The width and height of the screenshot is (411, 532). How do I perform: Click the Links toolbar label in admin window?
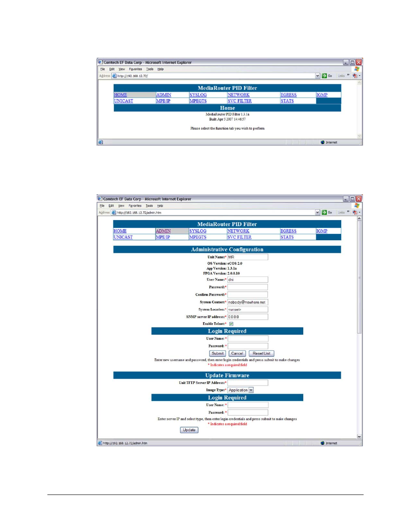[x=341, y=212]
